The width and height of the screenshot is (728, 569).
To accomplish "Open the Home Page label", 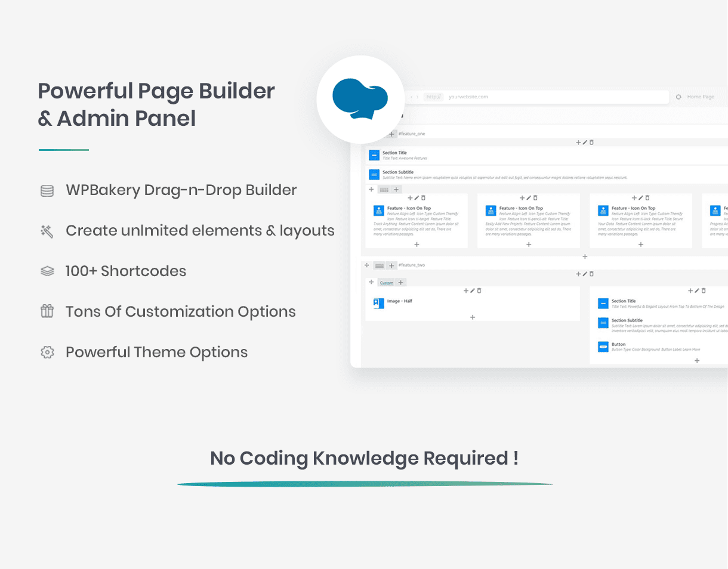I will [x=701, y=97].
